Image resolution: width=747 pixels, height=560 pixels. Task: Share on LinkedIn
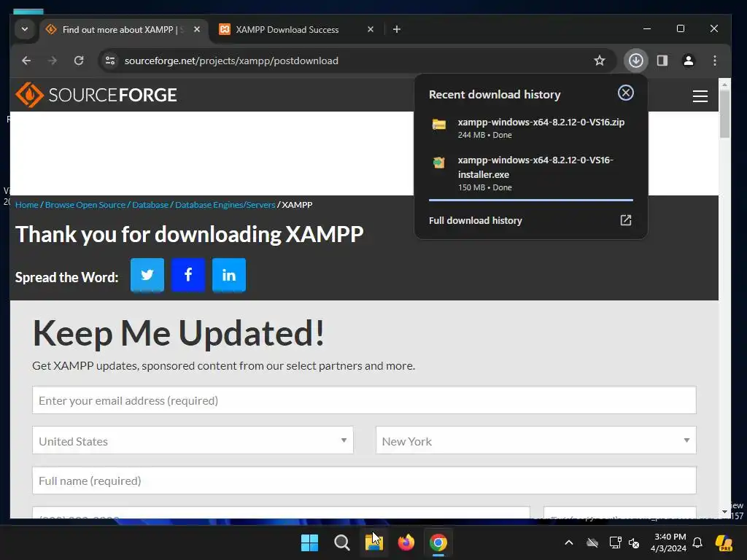click(x=229, y=275)
